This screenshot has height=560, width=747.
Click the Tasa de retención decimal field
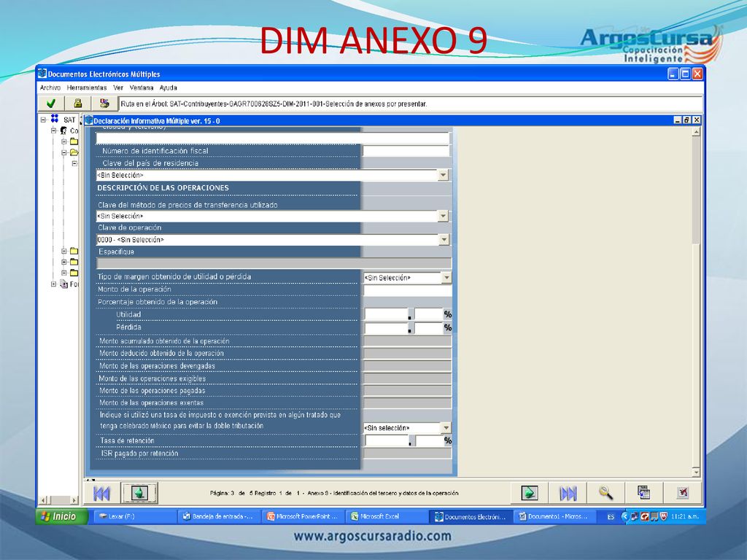coord(429,440)
